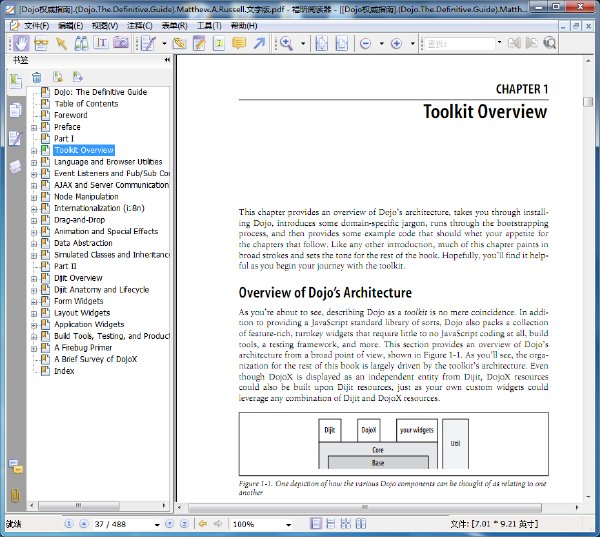Open the 编辑(E) menu

click(x=70, y=26)
